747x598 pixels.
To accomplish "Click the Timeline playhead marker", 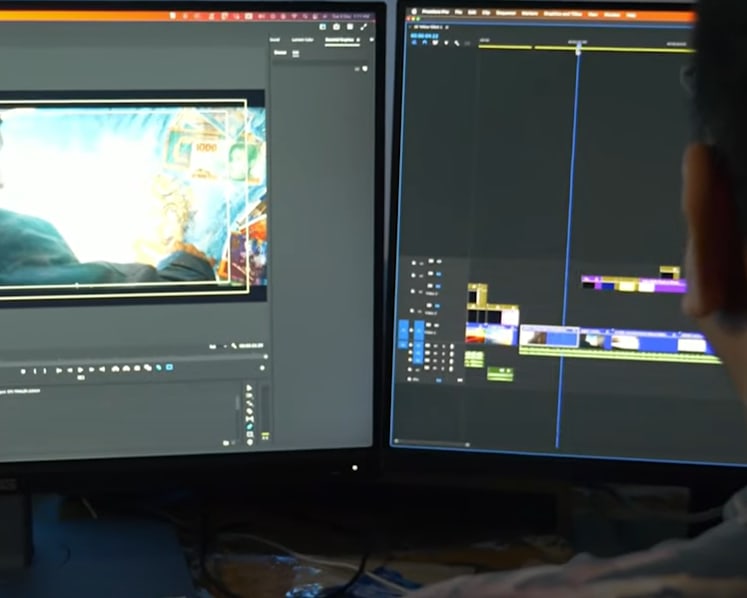I will coord(578,49).
